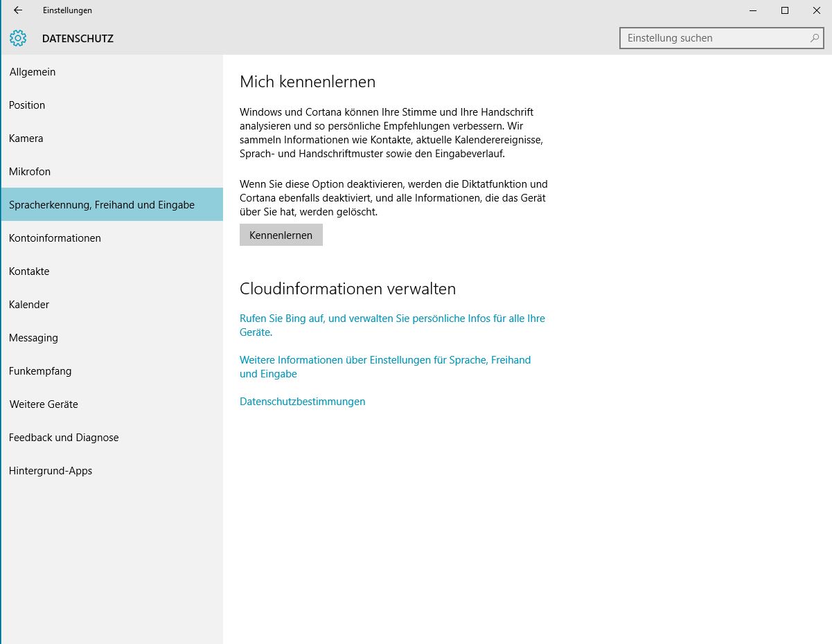Open the Bing personal info link
This screenshot has height=644, width=832.
[392, 325]
